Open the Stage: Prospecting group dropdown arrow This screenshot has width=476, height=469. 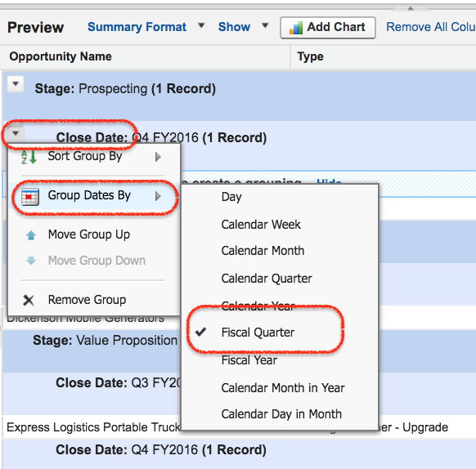[x=16, y=84]
